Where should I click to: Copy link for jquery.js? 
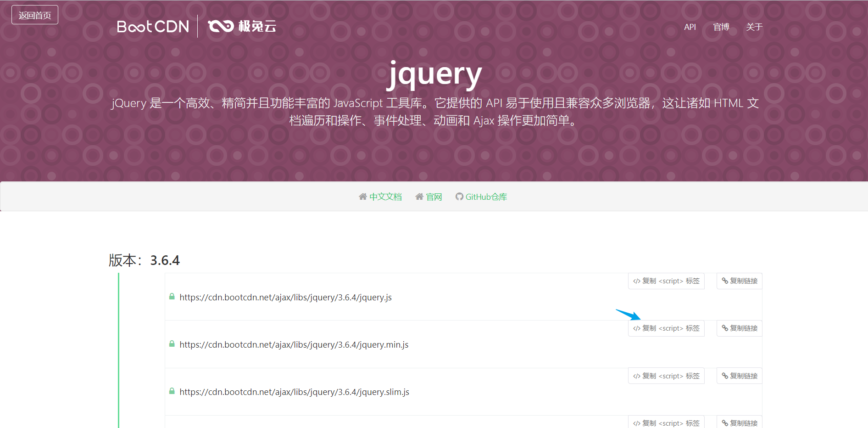(x=740, y=281)
